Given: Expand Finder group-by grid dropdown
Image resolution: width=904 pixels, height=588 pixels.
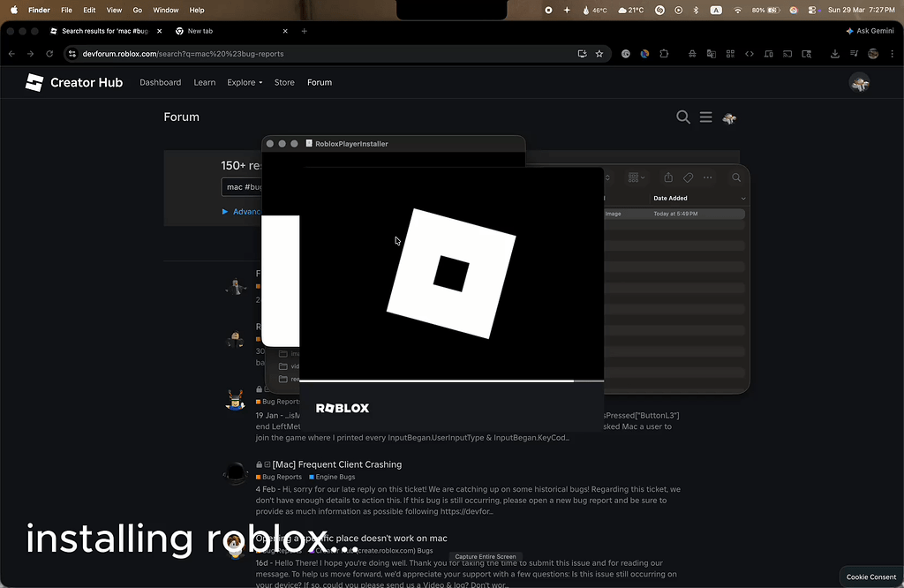Looking at the screenshot, I should (637, 177).
